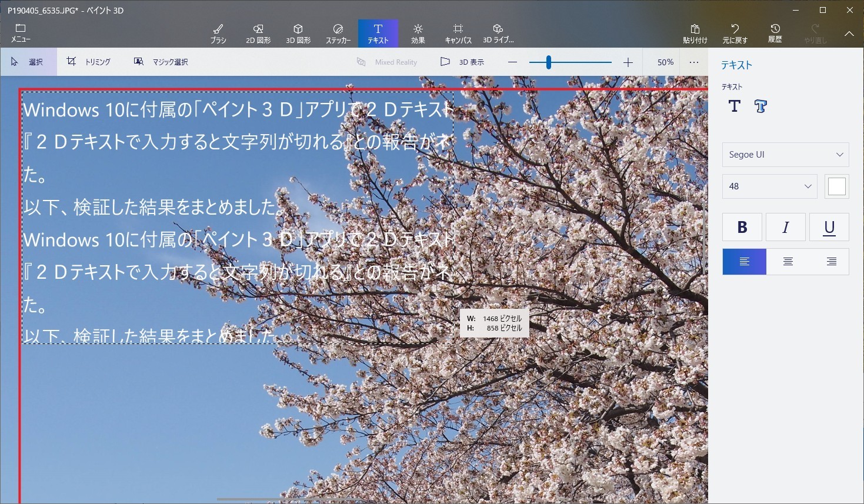The image size is (864, 504).
Task: Select the 2D text T icon
Action: point(735,106)
